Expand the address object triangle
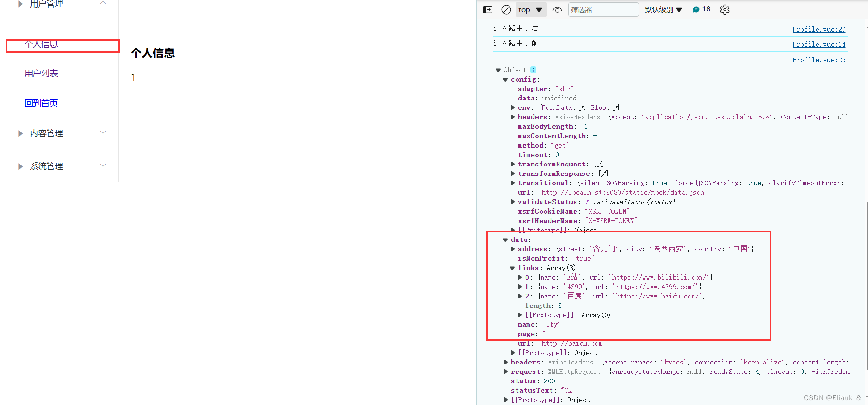This screenshot has height=405, width=868. [x=513, y=249]
